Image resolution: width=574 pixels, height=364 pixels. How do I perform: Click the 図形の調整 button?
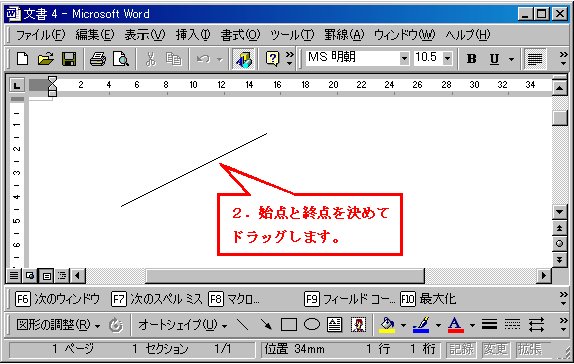[x=58, y=324]
